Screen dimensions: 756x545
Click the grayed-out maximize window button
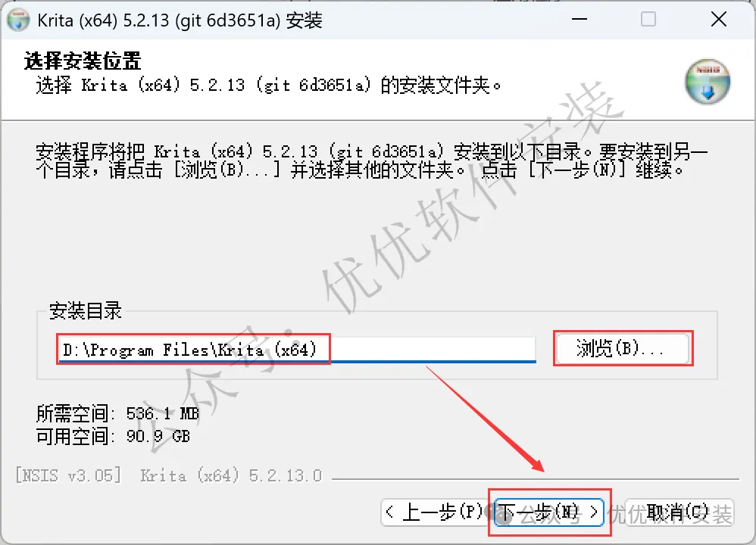(648, 19)
